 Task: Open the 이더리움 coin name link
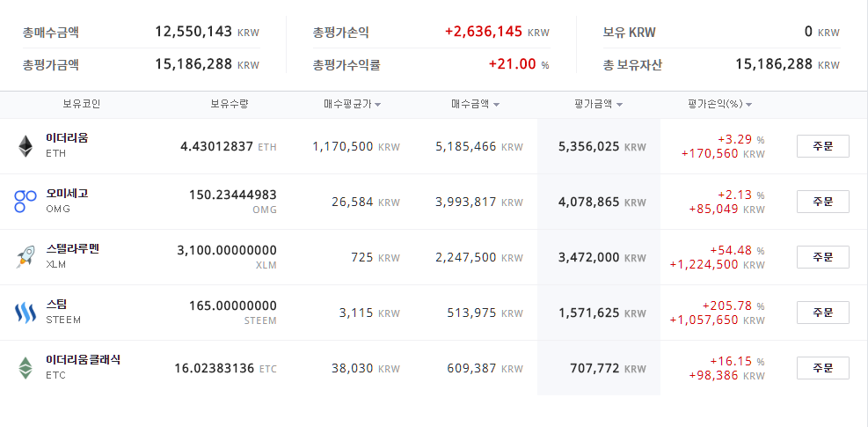tap(68, 138)
